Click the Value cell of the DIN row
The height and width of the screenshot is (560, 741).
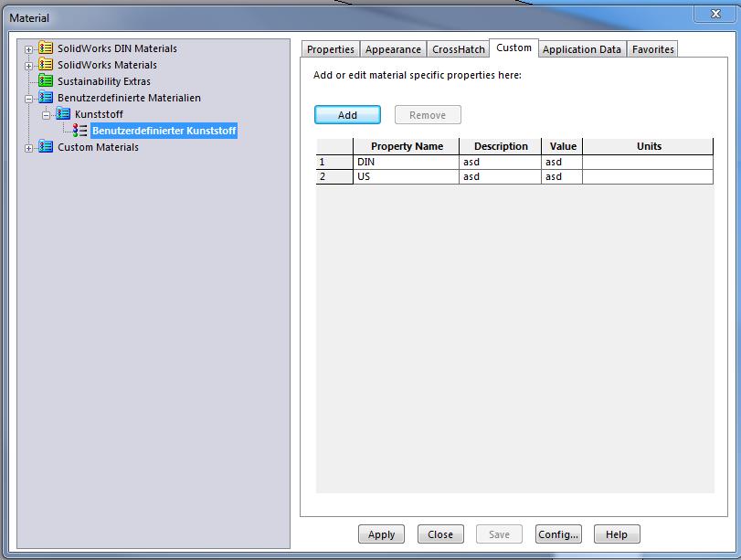coord(562,162)
